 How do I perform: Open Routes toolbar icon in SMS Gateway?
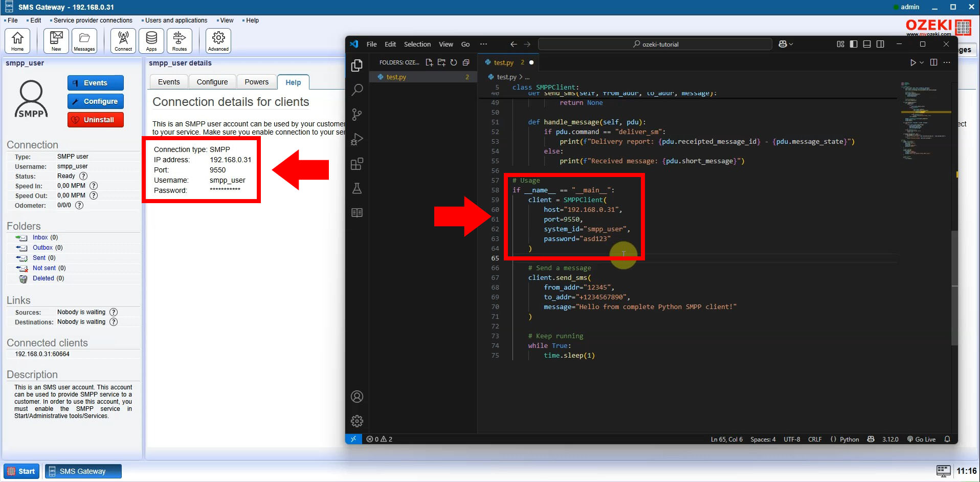point(180,40)
